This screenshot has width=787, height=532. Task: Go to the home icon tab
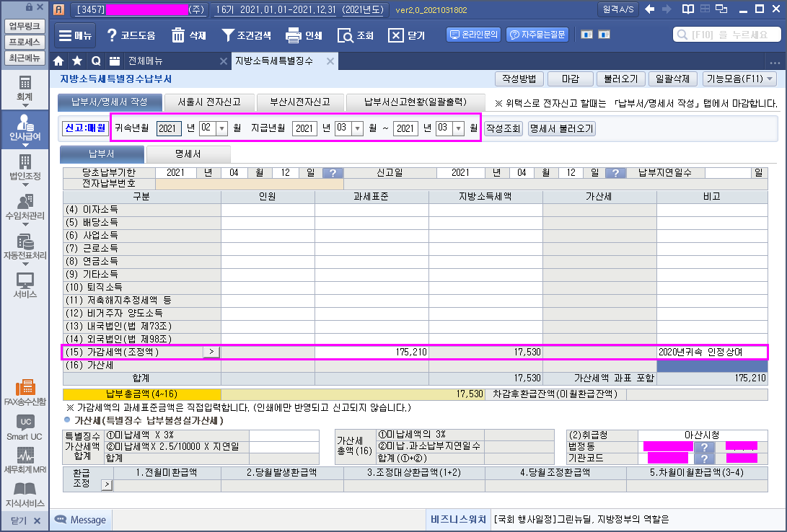pos(58,61)
